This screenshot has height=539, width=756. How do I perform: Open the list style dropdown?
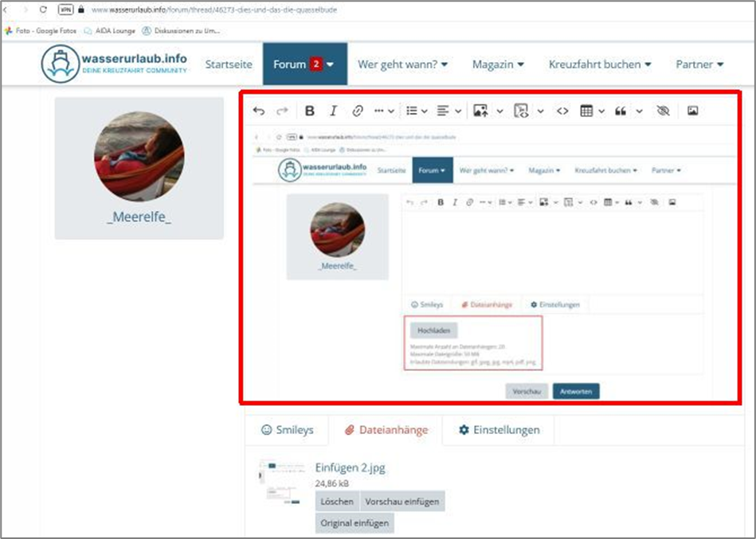pyautogui.click(x=417, y=111)
